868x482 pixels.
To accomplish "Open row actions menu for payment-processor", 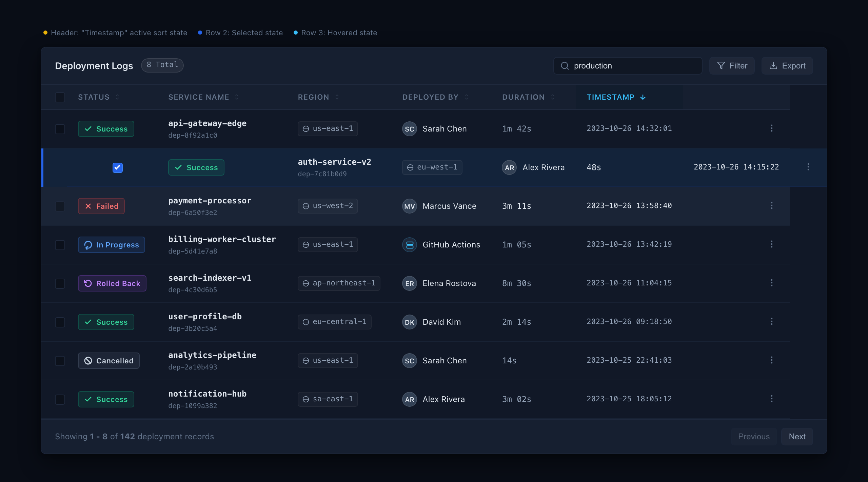I will (x=772, y=206).
